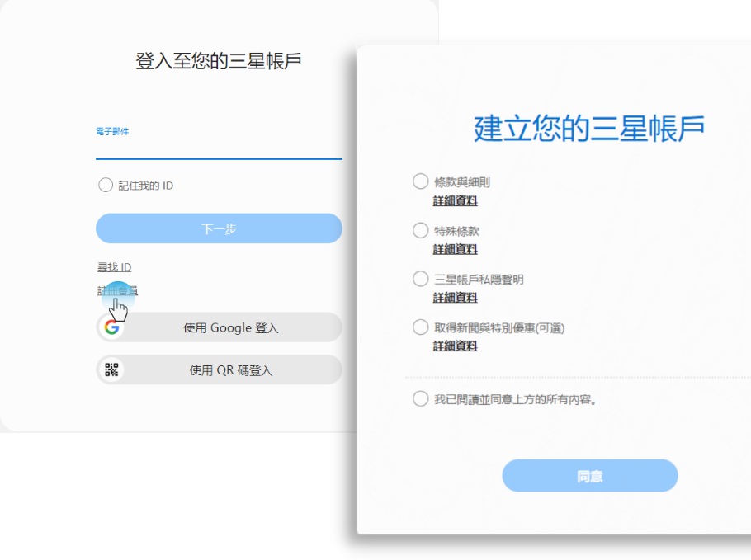The height and width of the screenshot is (560, 751).
Task: Select the 條款與細則 agreement circle
Action: 420,181
